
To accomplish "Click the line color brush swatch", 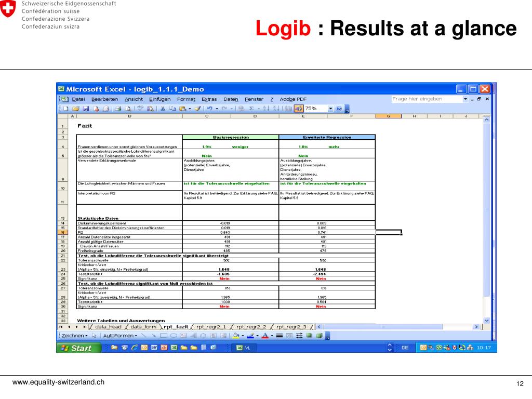I will pyautogui.click(x=250, y=336).
